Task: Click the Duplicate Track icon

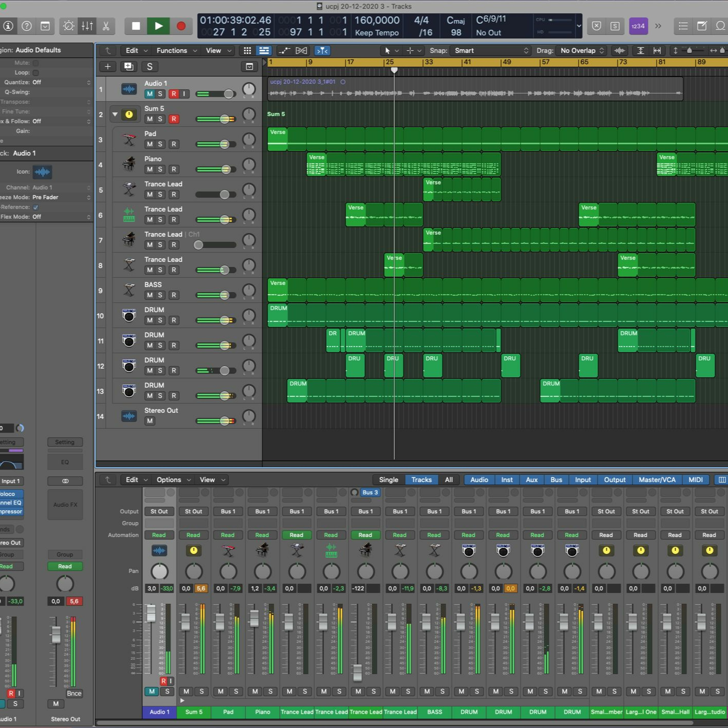Action: (129, 67)
